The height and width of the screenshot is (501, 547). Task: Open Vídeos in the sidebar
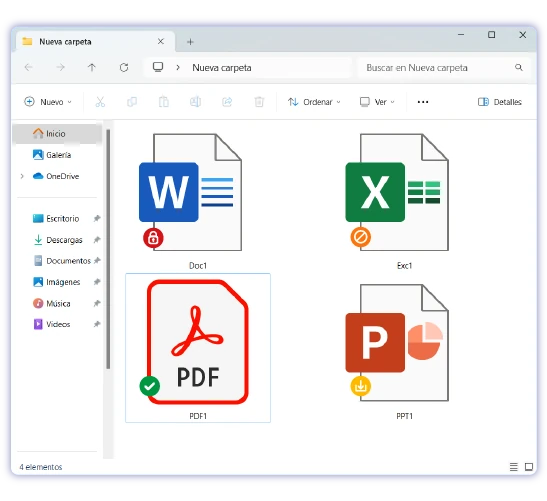[52, 324]
